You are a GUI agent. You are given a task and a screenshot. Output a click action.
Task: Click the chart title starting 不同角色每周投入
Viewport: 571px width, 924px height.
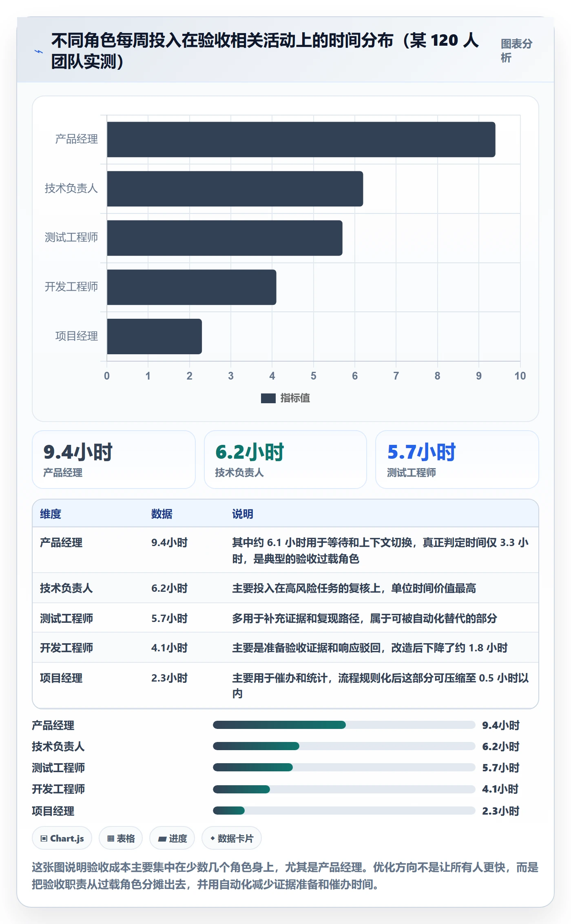click(x=265, y=51)
